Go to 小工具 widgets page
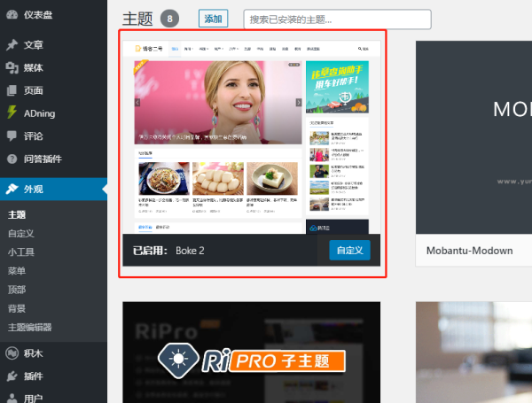Viewport: 532px width, 403px height. tap(21, 252)
